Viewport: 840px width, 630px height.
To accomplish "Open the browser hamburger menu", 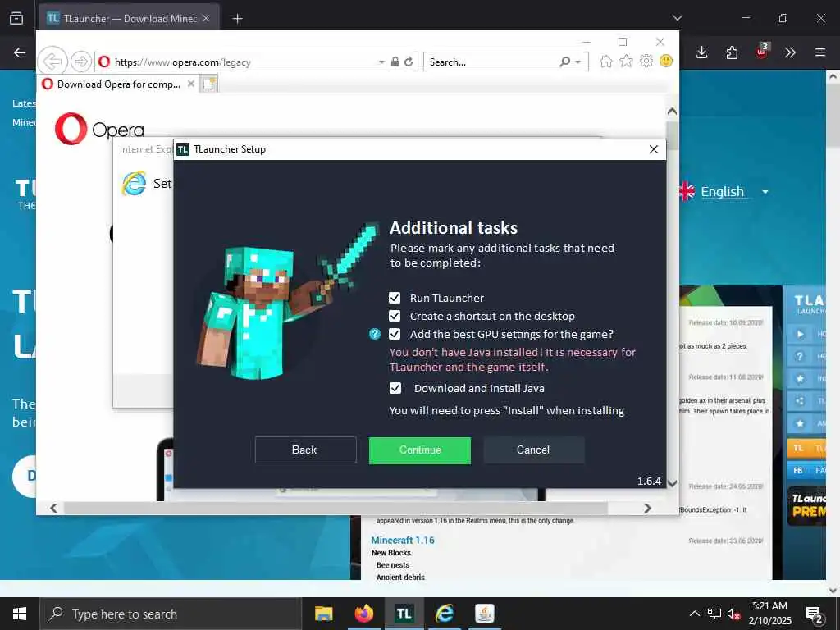I will (x=820, y=52).
